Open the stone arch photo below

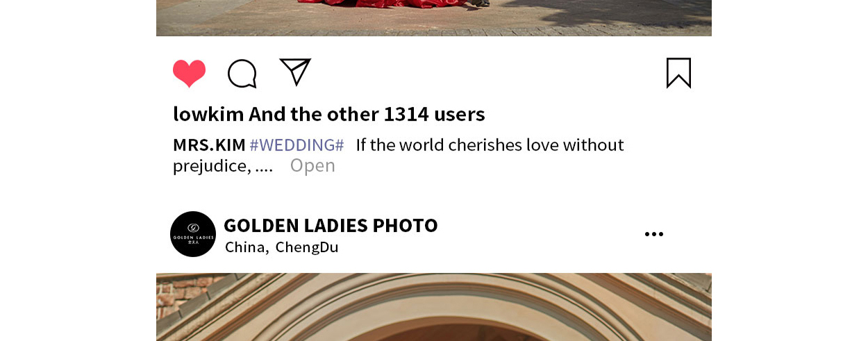pos(434,307)
